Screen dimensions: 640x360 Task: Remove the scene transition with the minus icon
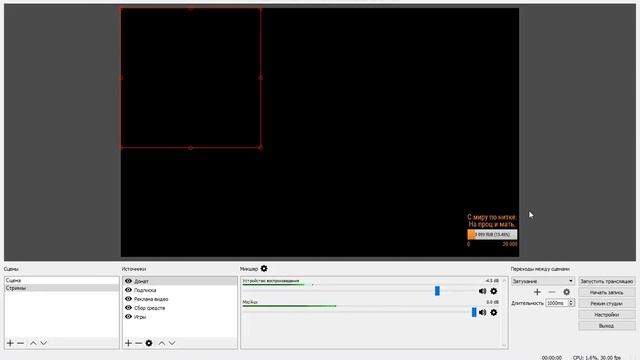[x=552, y=292]
